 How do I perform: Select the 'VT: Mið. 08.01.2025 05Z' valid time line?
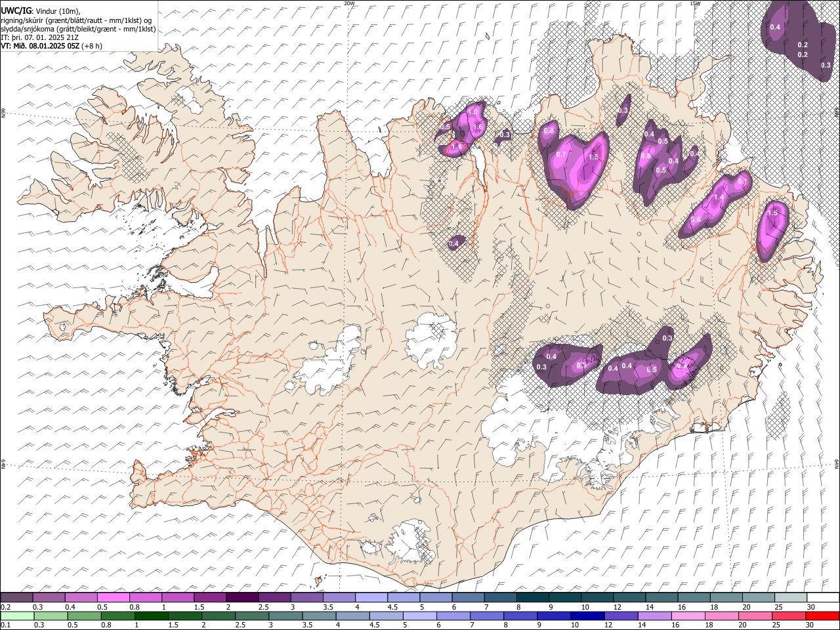click(51, 46)
